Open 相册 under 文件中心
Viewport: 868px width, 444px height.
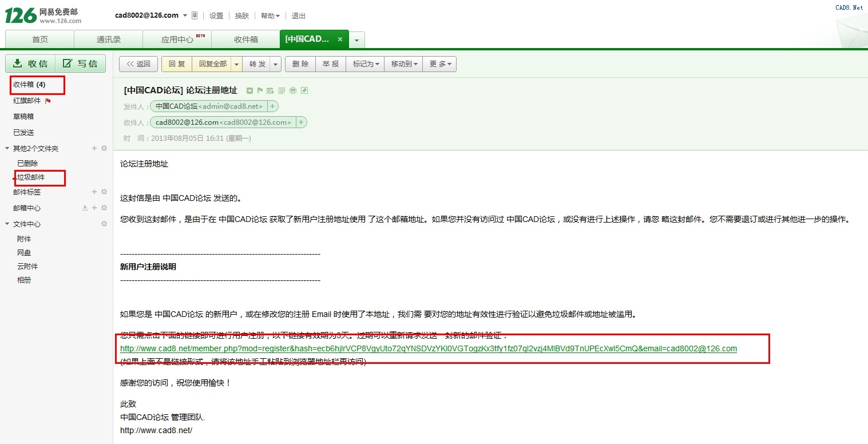click(x=24, y=280)
